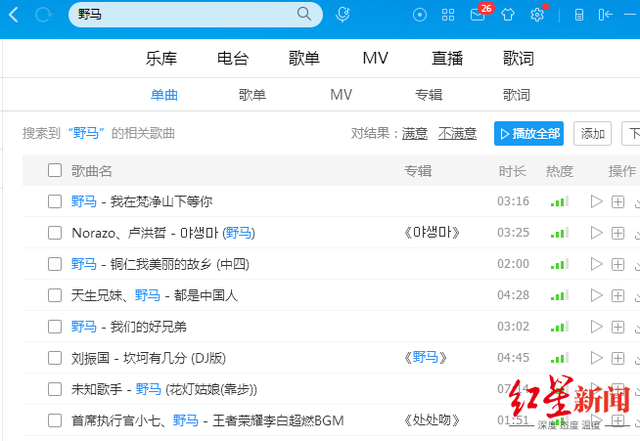The height and width of the screenshot is (441, 640).
Task: Open the listen-to-identify song icon
Action: point(343,15)
